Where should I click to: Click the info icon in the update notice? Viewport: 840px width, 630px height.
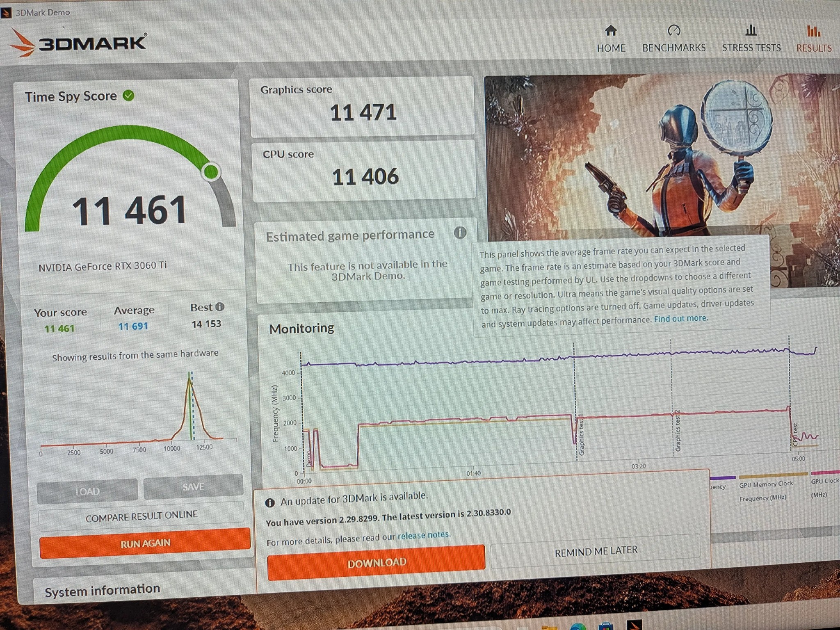coord(269,503)
